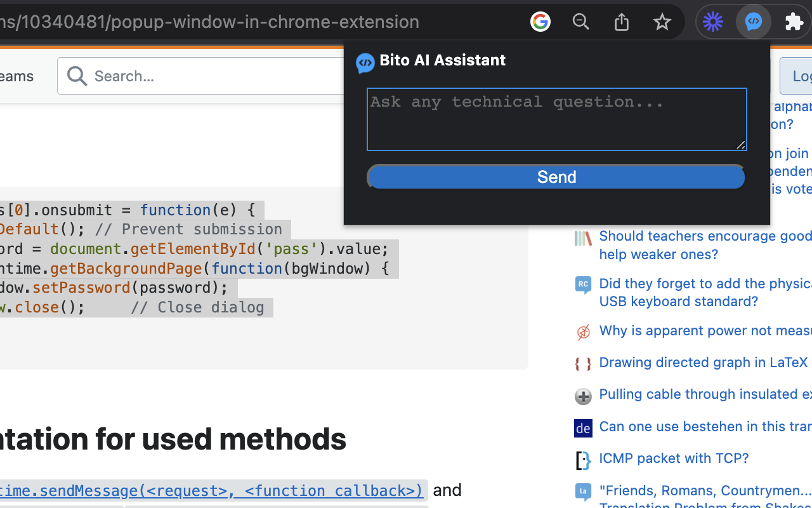Image resolution: width=812 pixels, height=508 pixels.
Task: Open 'Why is apparent power not' link
Action: (x=705, y=330)
